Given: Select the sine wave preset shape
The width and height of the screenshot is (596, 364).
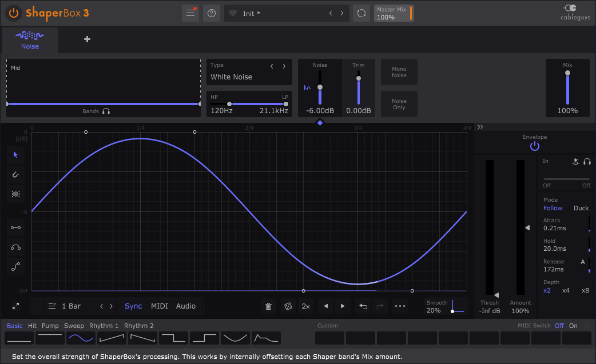Looking at the screenshot, I should (81, 338).
